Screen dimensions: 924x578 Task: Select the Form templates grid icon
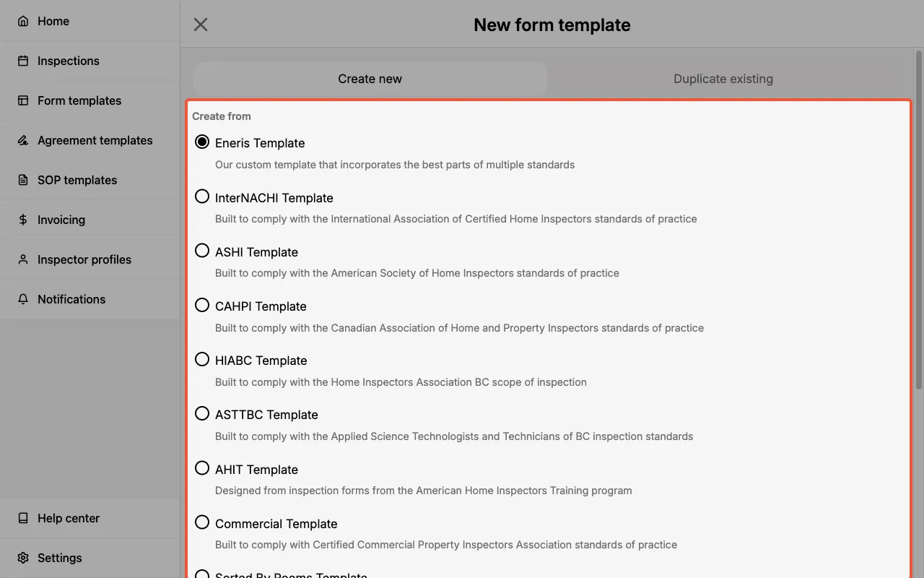coord(24,100)
